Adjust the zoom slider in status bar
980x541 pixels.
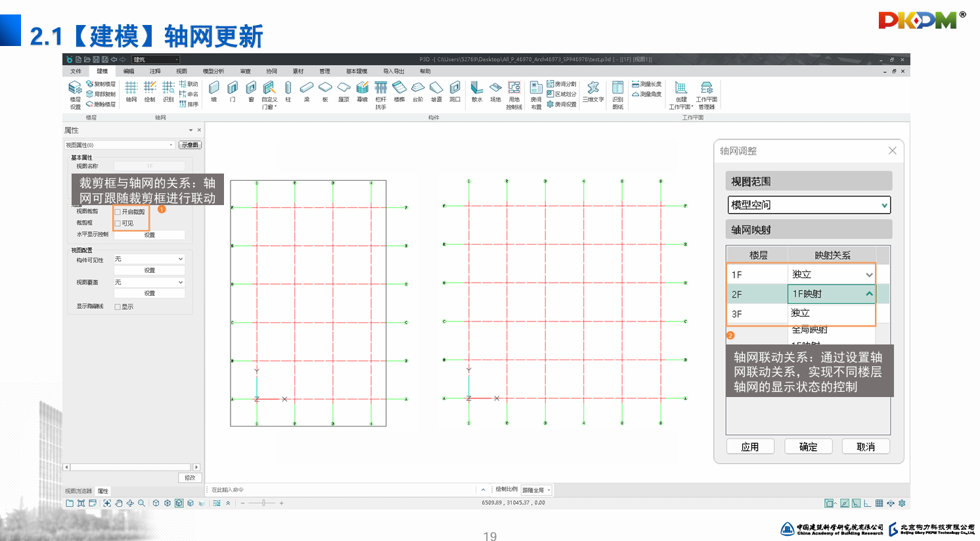pyautogui.click(x=264, y=503)
